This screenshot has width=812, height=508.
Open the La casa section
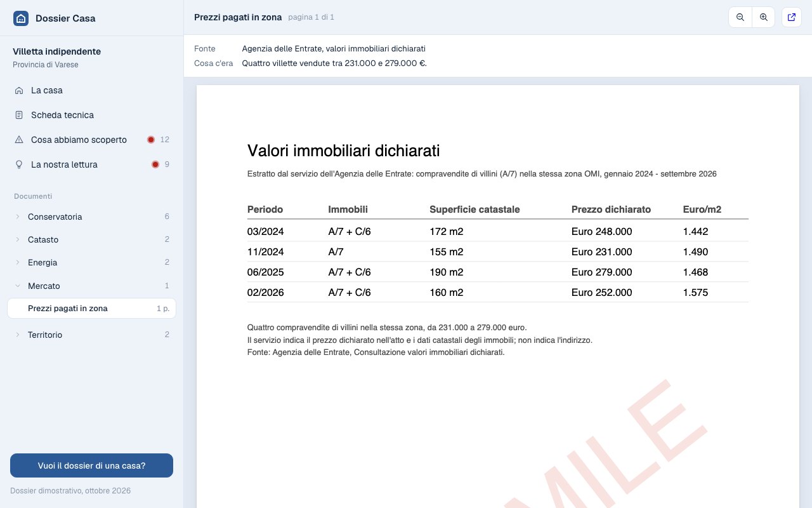pos(91,90)
